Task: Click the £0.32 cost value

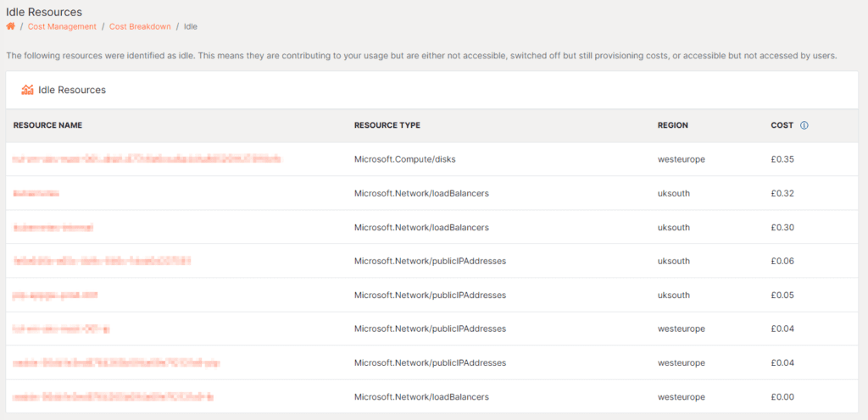Action: (x=782, y=193)
